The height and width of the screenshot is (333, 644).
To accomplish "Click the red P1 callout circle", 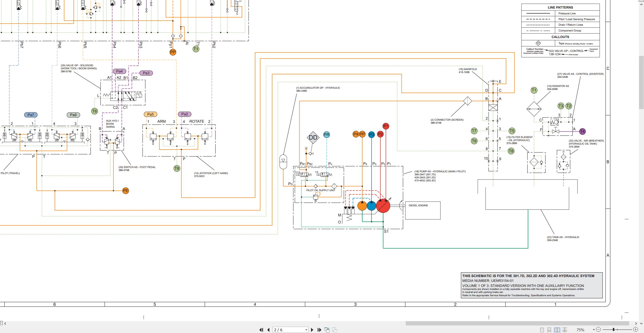I will (386, 126).
